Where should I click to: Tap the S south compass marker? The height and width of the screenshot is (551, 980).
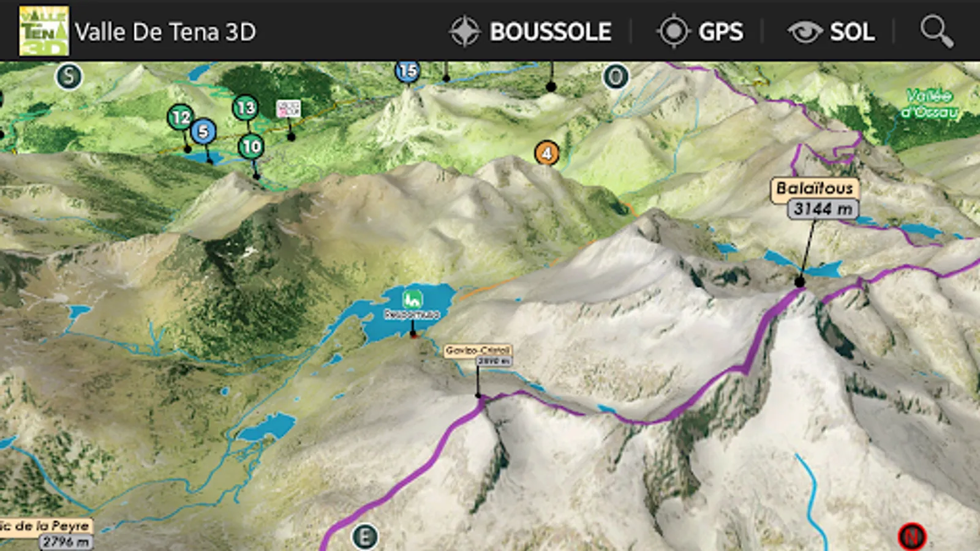pos(69,77)
